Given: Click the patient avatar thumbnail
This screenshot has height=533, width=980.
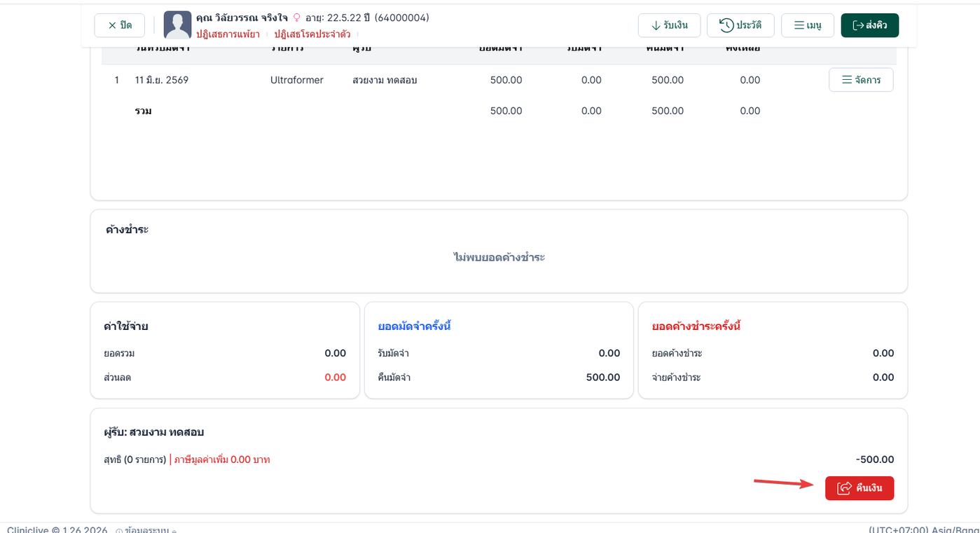Looking at the screenshot, I should (178, 25).
